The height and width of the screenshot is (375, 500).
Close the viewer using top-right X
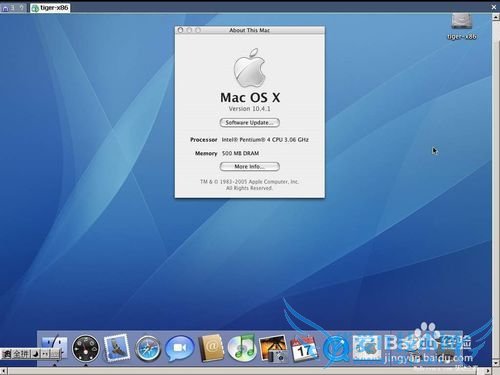(494, 7)
